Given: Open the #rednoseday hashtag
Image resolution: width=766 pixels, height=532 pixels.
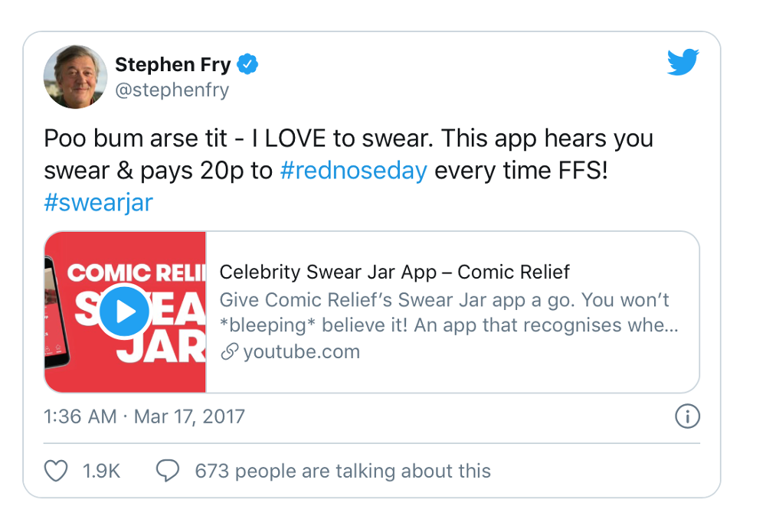Looking at the screenshot, I should click(353, 170).
